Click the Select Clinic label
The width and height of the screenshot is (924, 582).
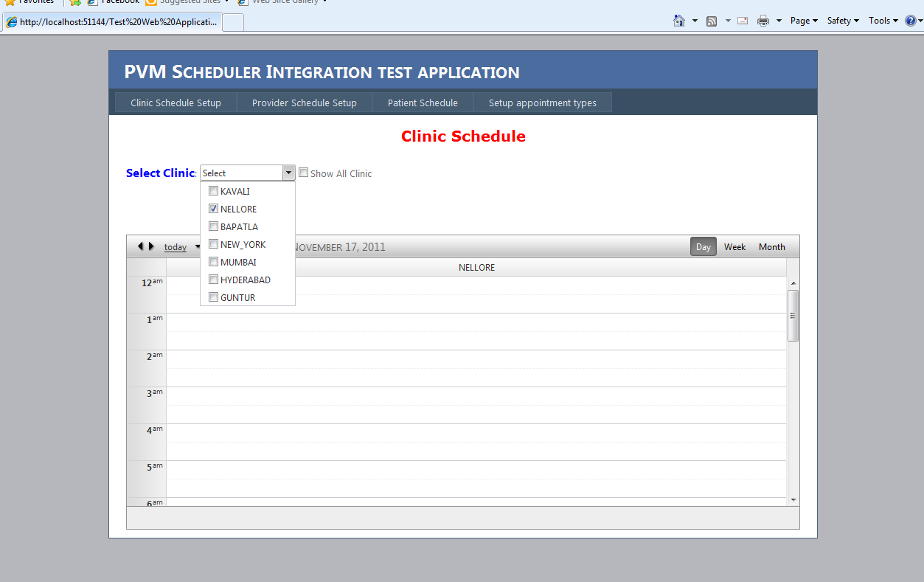tap(161, 173)
